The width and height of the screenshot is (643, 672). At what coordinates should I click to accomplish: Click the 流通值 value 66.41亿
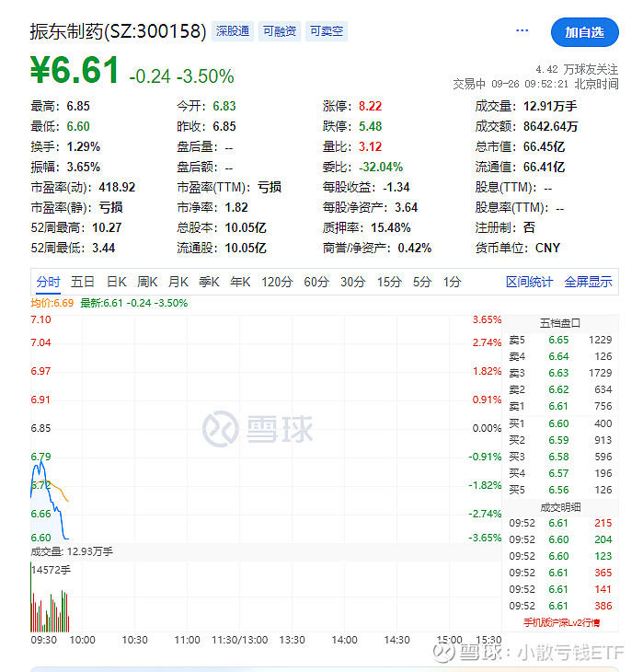click(x=544, y=167)
